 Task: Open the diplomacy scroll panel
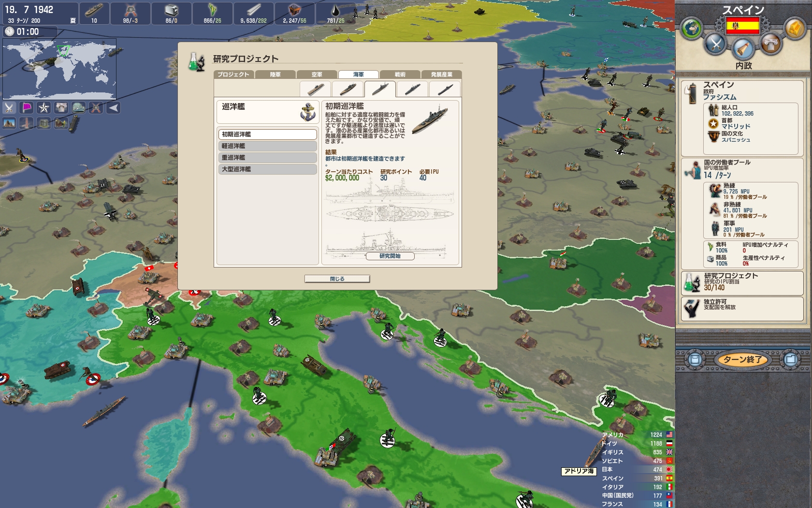(743, 49)
